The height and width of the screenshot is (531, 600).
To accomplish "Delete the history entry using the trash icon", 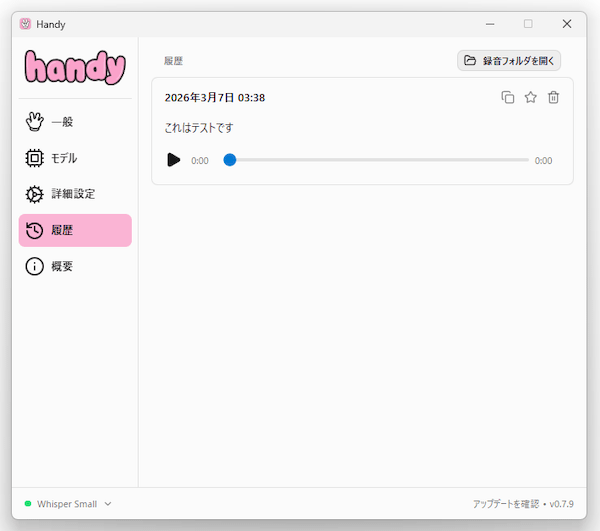I will coord(554,97).
